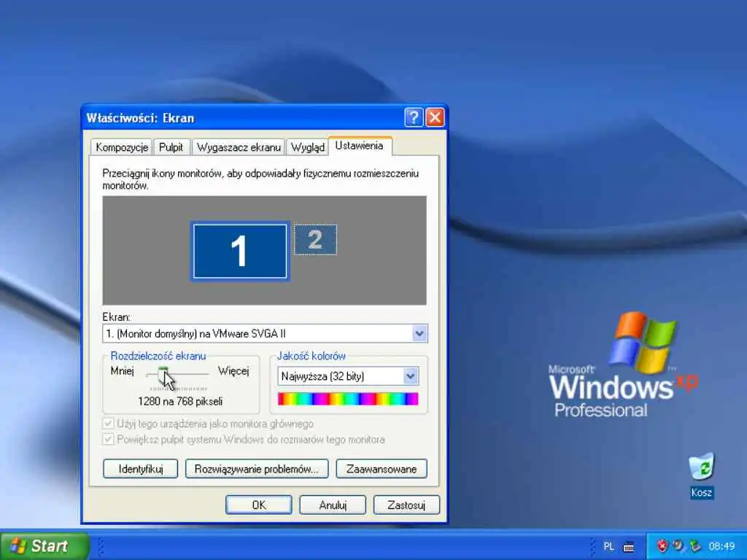Click the taskbar clock showing 08:49
747x560 pixels.
[721, 546]
